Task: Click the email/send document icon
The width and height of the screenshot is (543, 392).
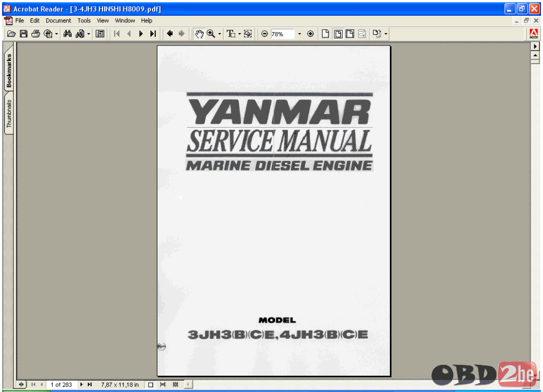Action: pos(48,34)
